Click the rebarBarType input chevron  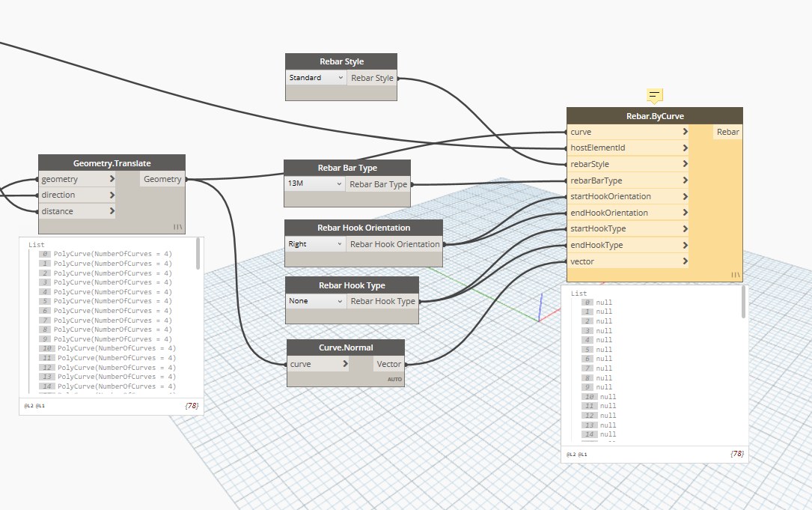(685, 180)
